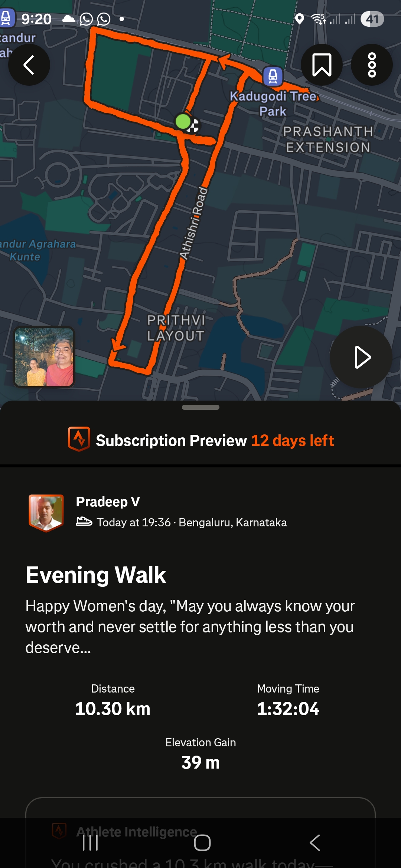This screenshot has height=868, width=401.
Task: Open the three-dot more options menu
Action: 372,65
